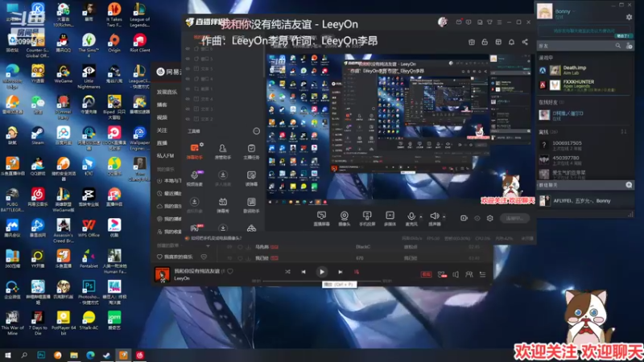Like the playing song with heart icon
The image size is (644, 362).
coord(230,271)
